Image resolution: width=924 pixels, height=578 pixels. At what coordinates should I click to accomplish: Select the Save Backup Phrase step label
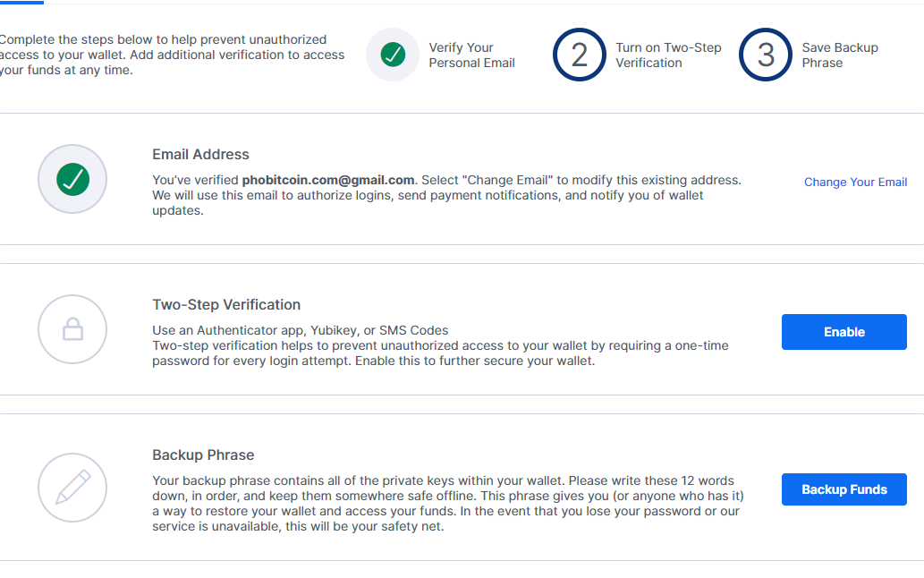(x=840, y=55)
